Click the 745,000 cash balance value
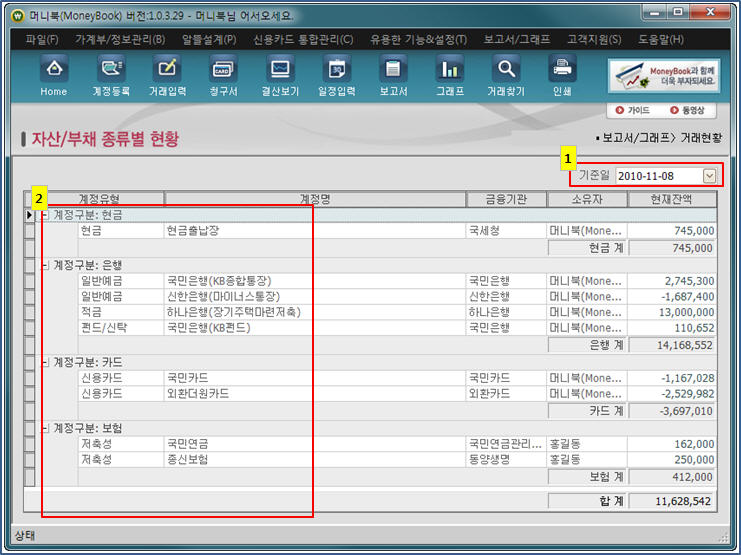 click(672, 231)
